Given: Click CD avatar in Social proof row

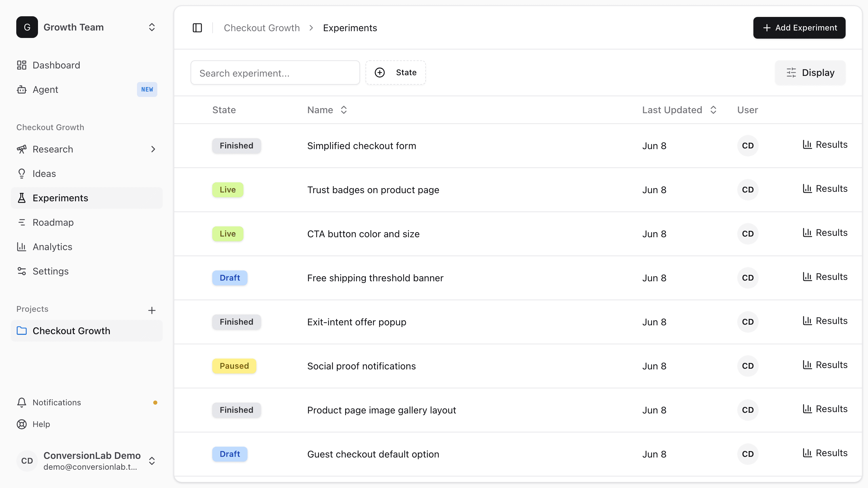Looking at the screenshot, I should [748, 366].
